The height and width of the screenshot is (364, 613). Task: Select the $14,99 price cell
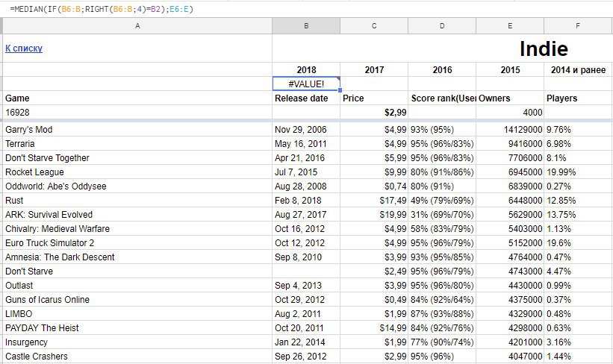click(374, 327)
